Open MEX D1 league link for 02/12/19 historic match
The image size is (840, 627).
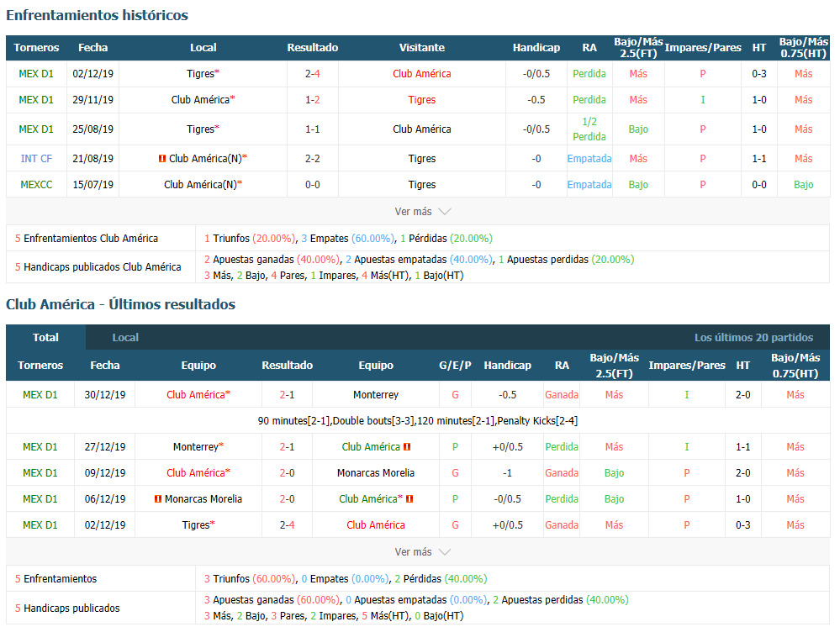click(36, 74)
